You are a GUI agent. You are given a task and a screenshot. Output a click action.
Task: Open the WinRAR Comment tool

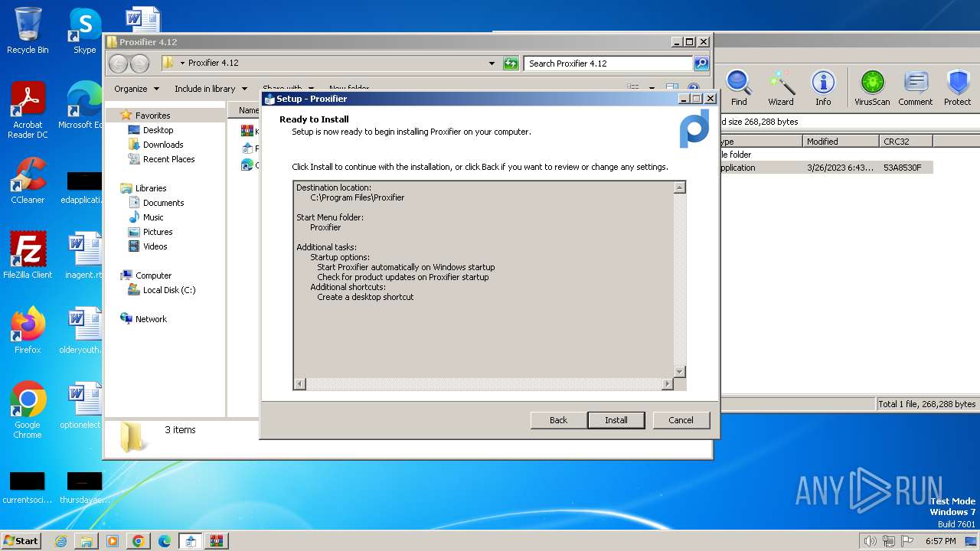pyautogui.click(x=916, y=88)
